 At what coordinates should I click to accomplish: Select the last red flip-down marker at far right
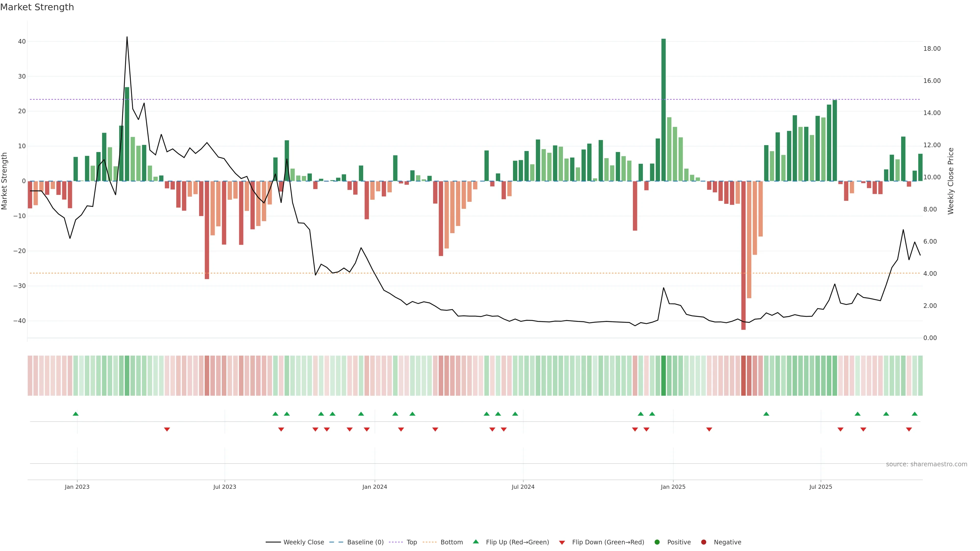coord(909,429)
